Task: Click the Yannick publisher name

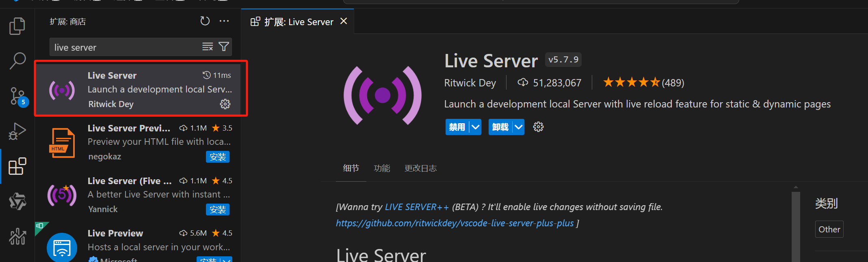Action: coord(103,209)
